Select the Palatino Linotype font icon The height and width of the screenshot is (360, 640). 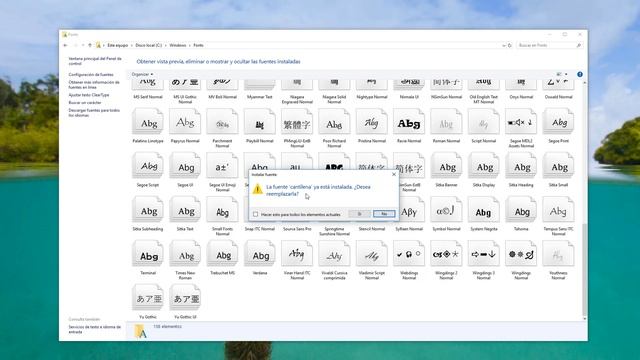148,122
